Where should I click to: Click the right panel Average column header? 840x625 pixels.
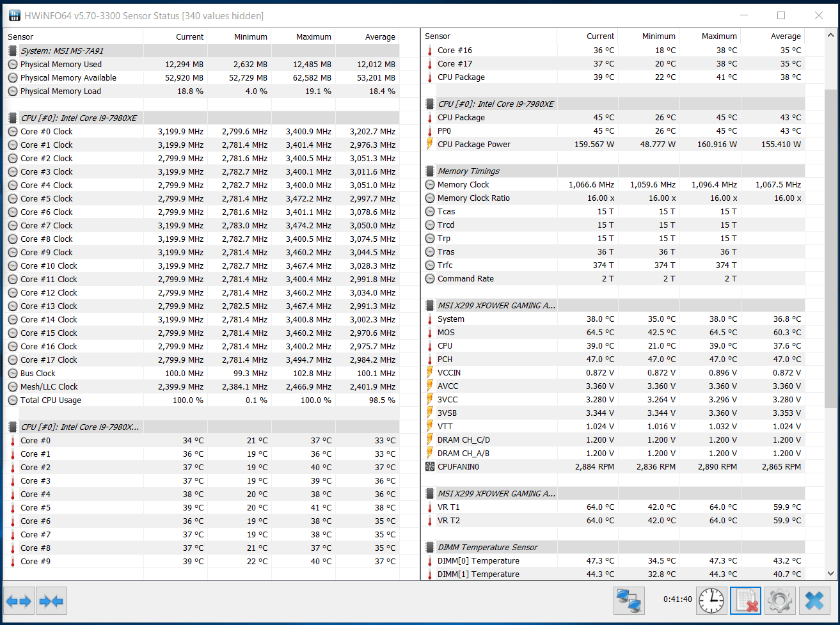772,36
